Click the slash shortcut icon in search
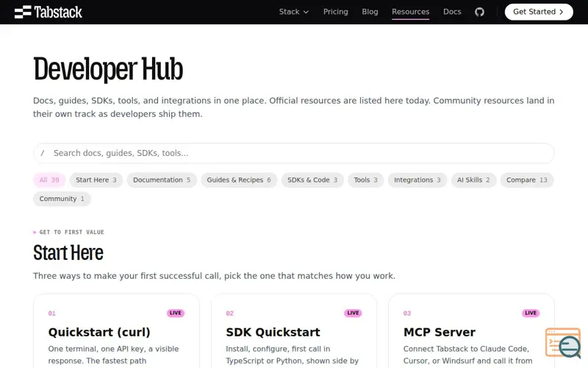The image size is (588, 368). pos(43,153)
